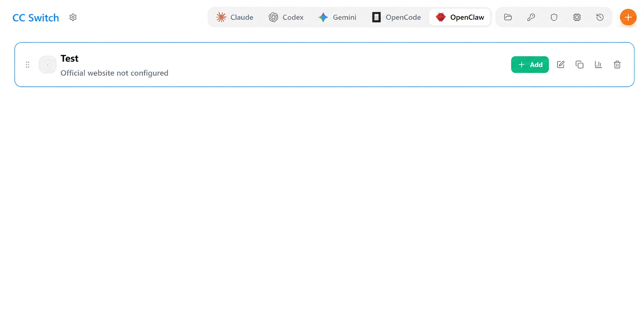
Task: Edit the Test provider with the pencil icon
Action: point(561,65)
